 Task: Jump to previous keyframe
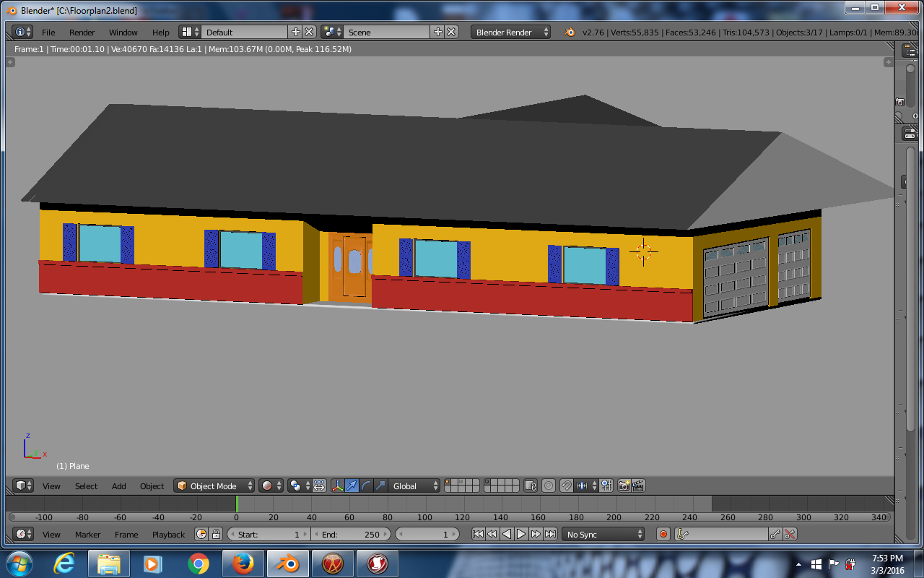tap(492, 534)
